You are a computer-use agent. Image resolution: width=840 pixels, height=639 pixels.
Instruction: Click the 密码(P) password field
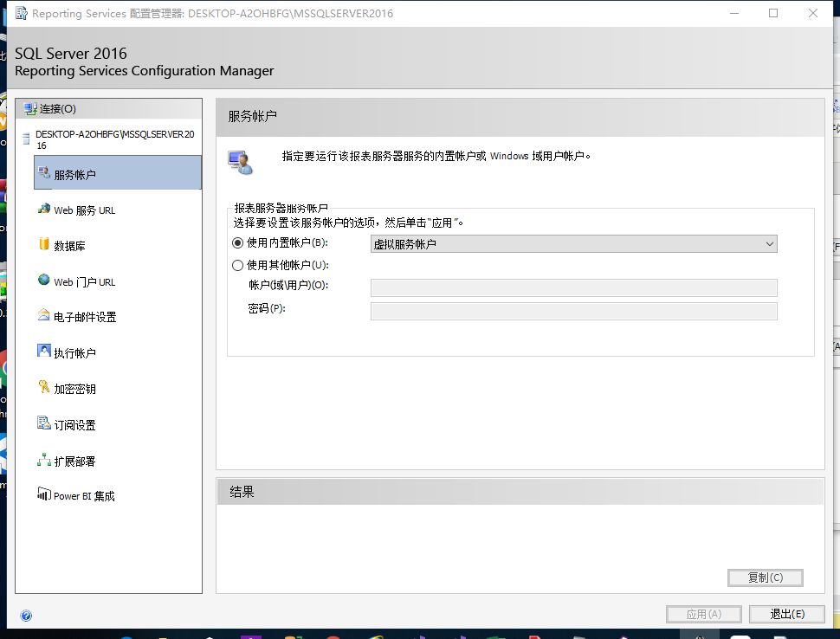pyautogui.click(x=574, y=311)
